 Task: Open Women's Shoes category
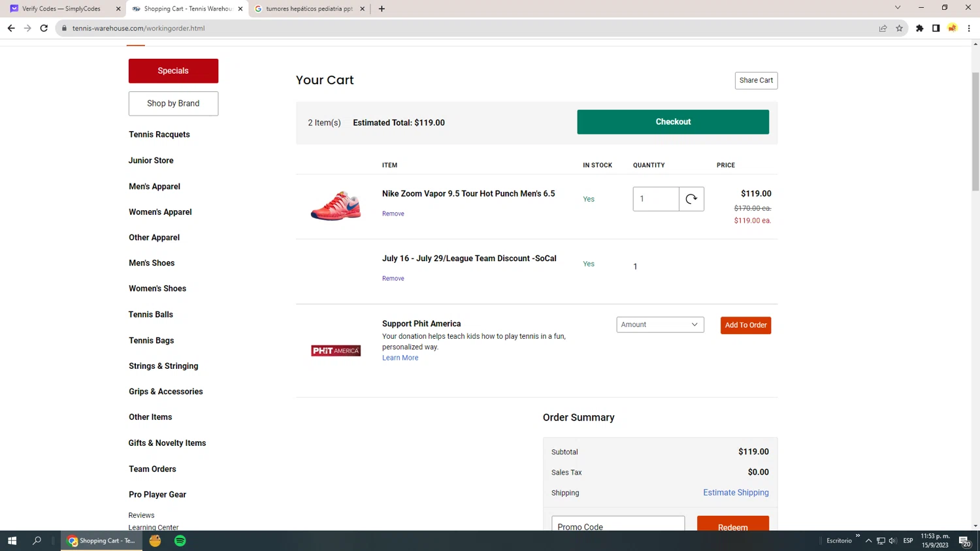pos(157,289)
